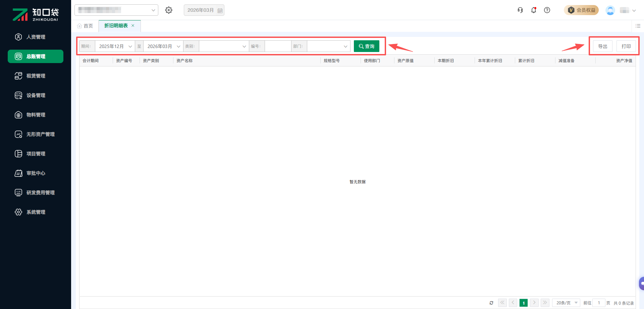Click the 资产净值 column header
The width and height of the screenshot is (644, 309).
pyautogui.click(x=624, y=61)
